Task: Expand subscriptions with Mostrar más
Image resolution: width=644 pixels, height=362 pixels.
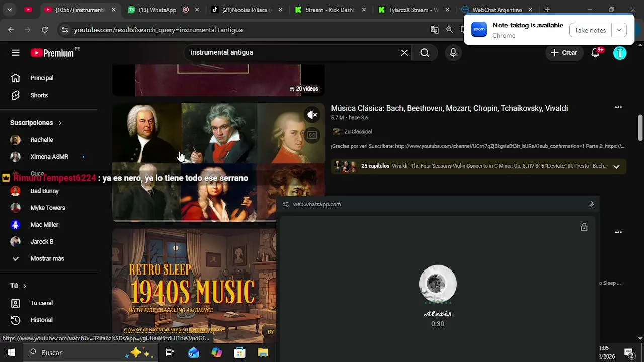Action: [x=48, y=258]
